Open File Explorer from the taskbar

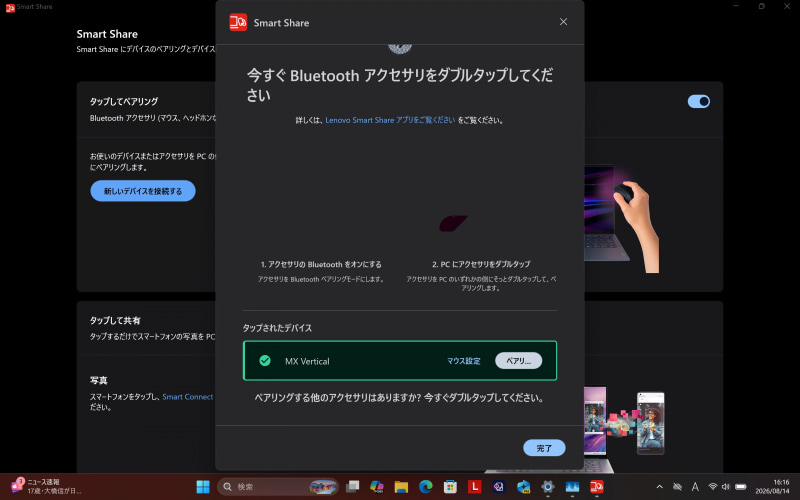[x=401, y=487]
